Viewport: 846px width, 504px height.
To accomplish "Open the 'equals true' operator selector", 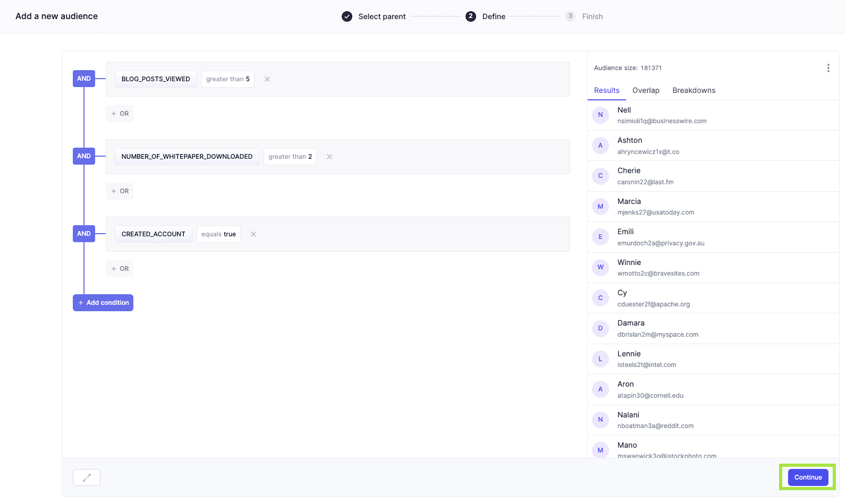I will point(218,234).
